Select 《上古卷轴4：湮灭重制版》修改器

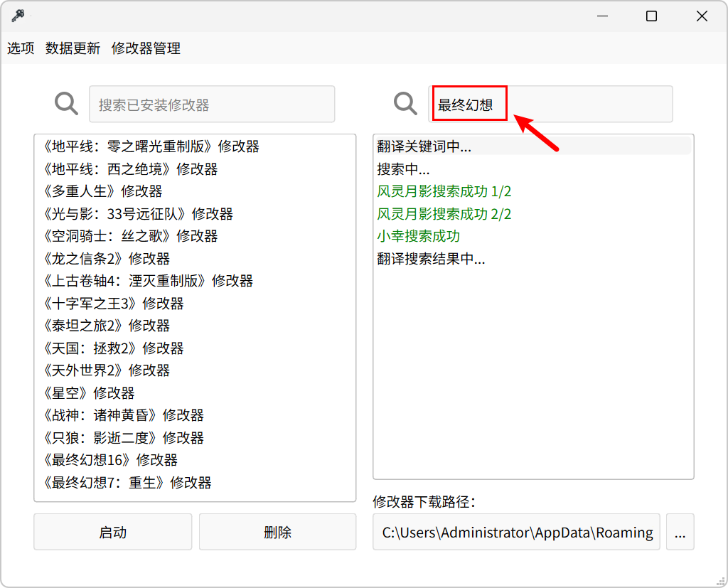click(195, 281)
